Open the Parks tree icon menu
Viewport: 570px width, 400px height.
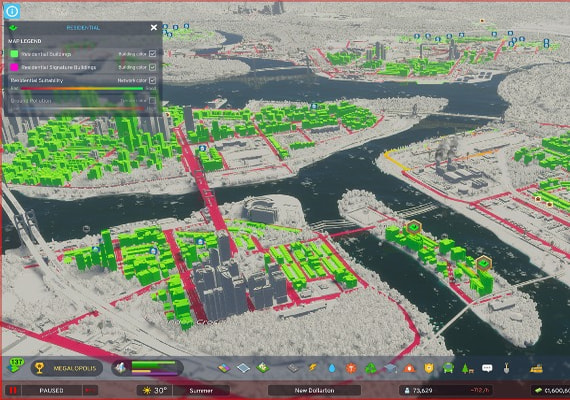467,368
